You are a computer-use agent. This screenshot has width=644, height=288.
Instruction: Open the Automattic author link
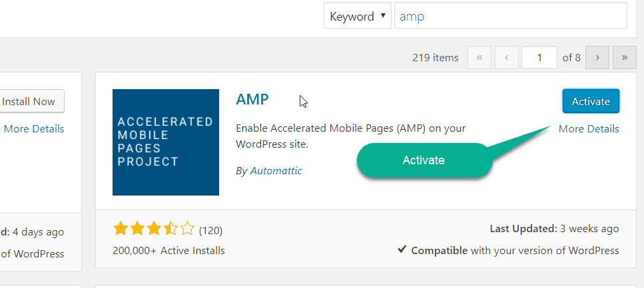click(276, 171)
